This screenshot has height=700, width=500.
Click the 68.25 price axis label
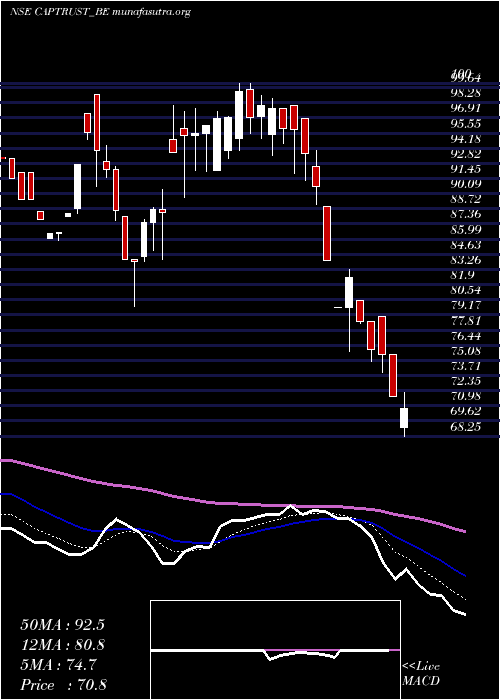466,427
